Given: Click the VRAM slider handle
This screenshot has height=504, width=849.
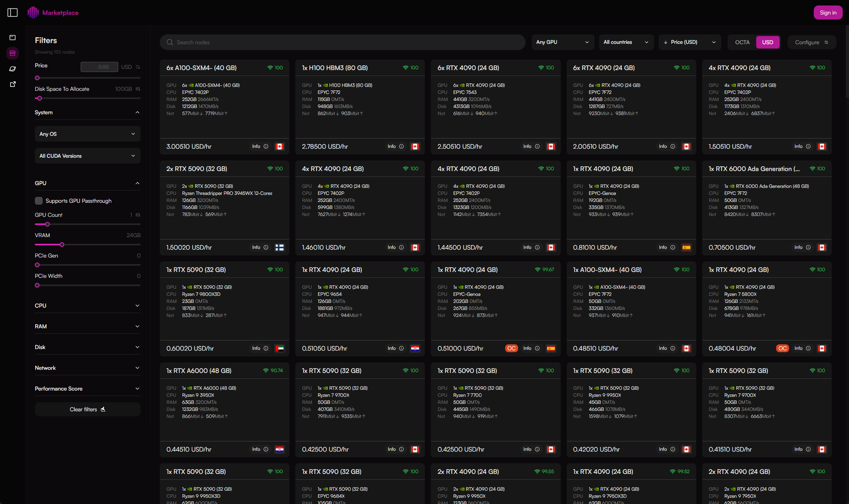Looking at the screenshot, I should [x=62, y=245].
